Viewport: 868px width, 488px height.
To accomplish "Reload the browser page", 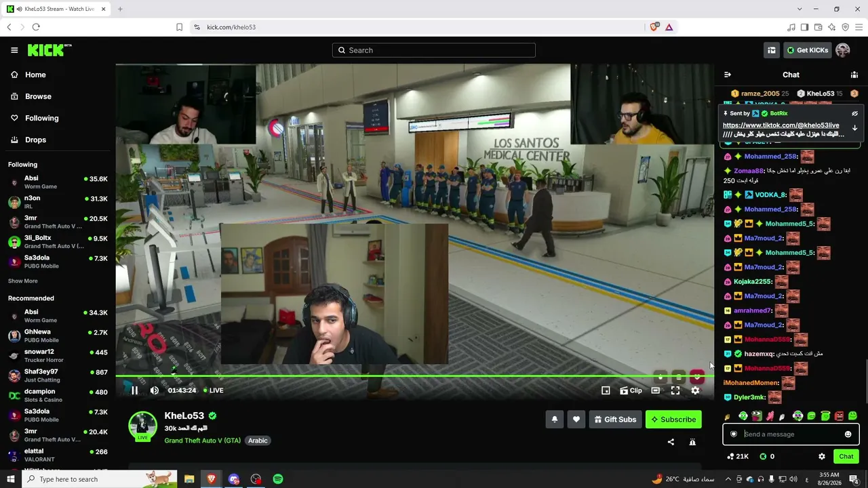I will click(x=36, y=27).
